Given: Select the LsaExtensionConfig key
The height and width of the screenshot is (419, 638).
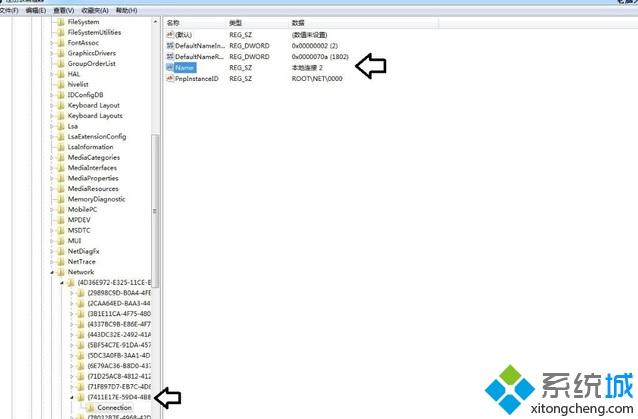Looking at the screenshot, I should (x=97, y=137).
